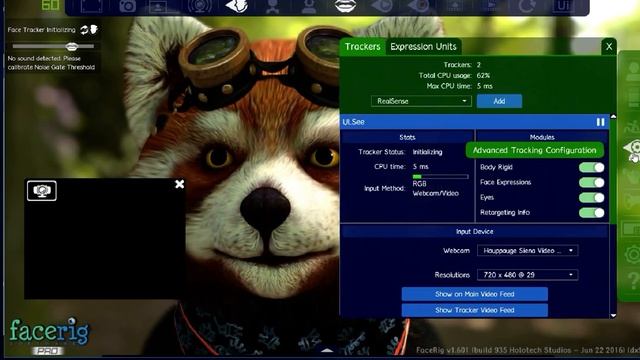The image size is (640, 360).
Task: Select the face profile tracking icon
Action: (x=237, y=6)
